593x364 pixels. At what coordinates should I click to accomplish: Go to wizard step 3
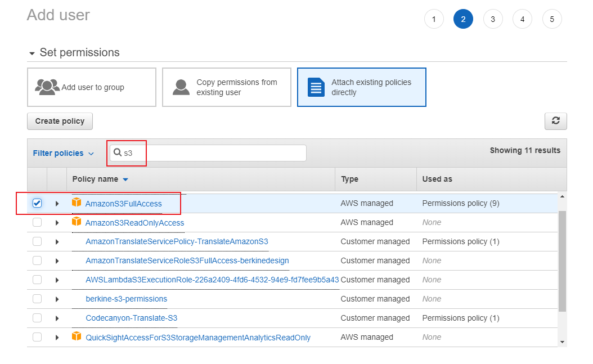[x=493, y=19]
